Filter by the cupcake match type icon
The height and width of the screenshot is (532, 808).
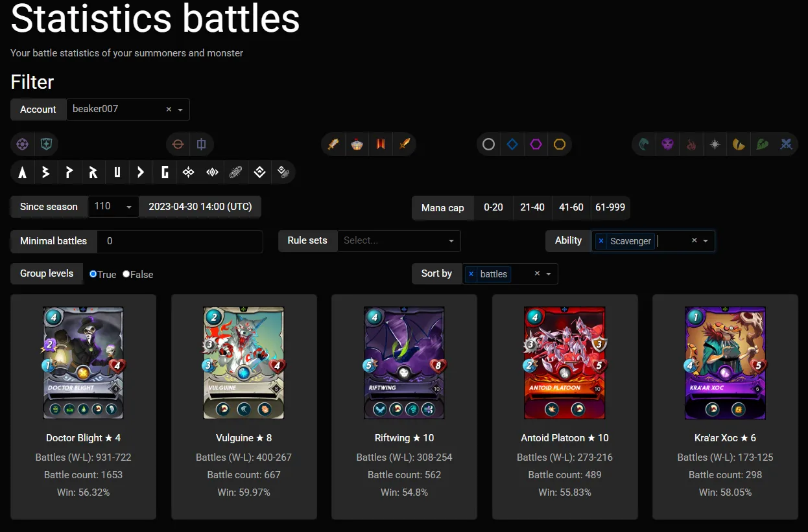[x=357, y=144]
